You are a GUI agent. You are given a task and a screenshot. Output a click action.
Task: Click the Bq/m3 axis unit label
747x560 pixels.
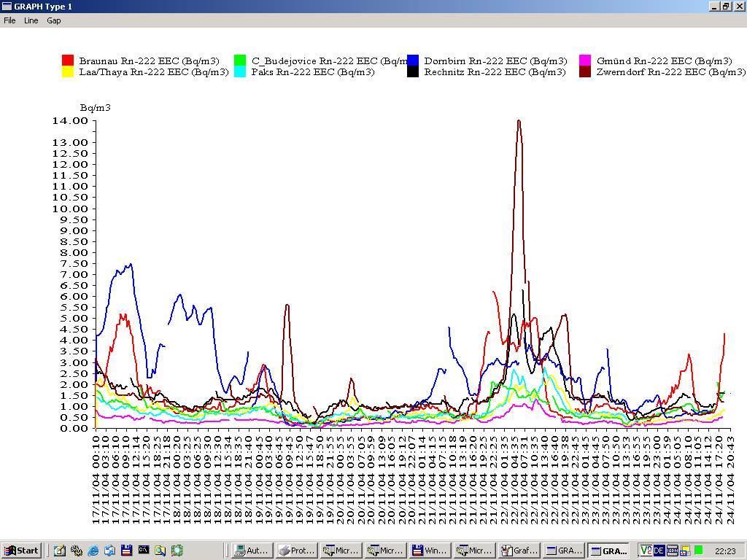point(96,108)
